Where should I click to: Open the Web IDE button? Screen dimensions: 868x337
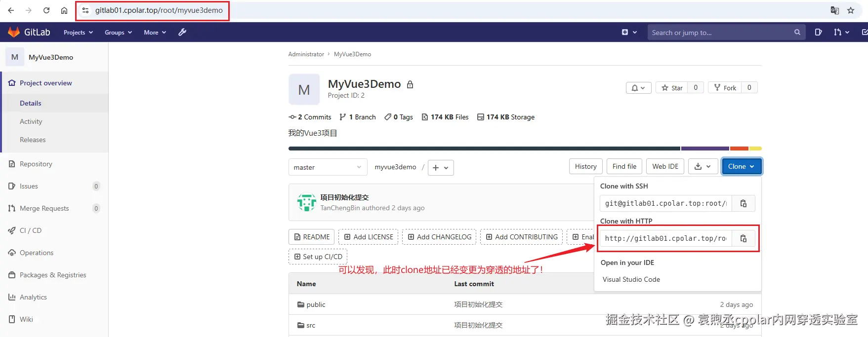click(665, 166)
